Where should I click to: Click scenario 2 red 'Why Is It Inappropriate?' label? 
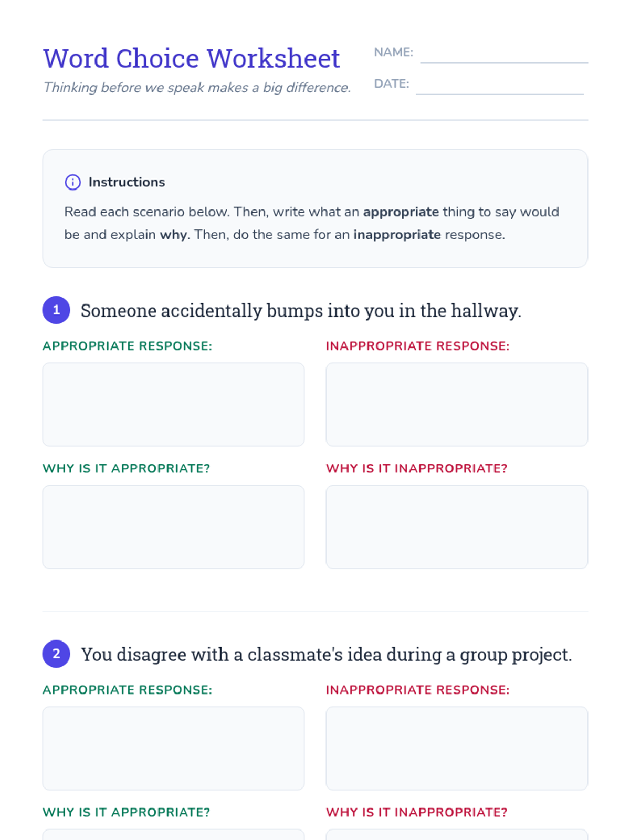click(416, 812)
